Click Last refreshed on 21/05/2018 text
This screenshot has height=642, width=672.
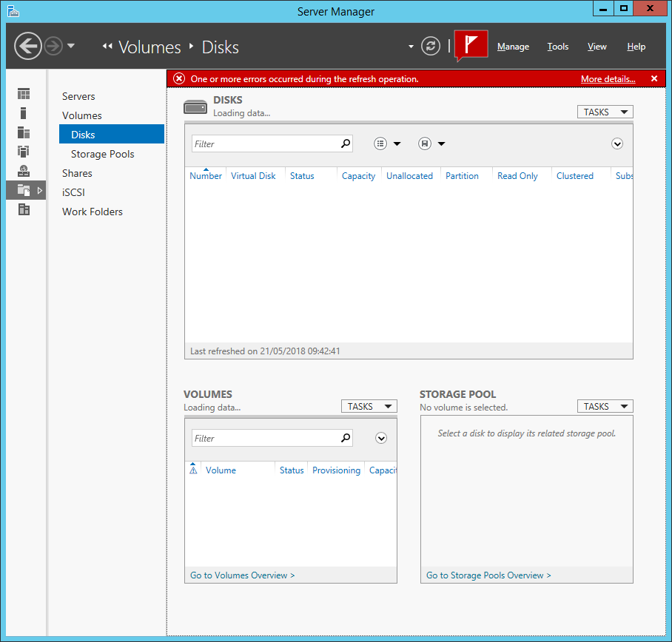[265, 351]
